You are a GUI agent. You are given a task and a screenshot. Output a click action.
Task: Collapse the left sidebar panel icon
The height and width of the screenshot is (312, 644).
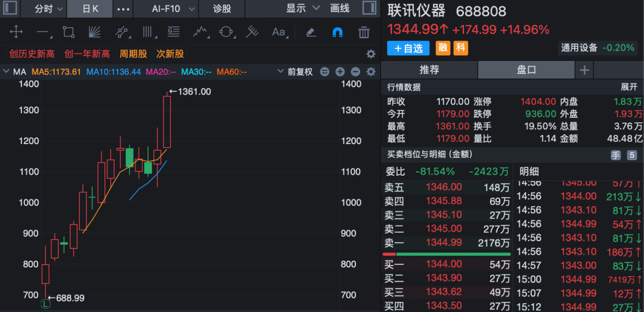11,8
